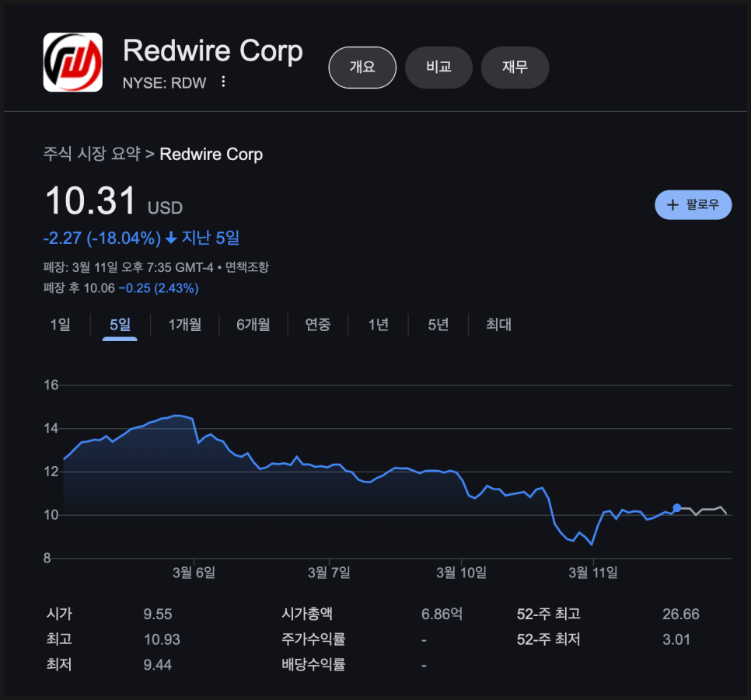Click the 최고 label in the stats table
Image resolution: width=751 pixels, height=700 pixels.
coord(59,639)
